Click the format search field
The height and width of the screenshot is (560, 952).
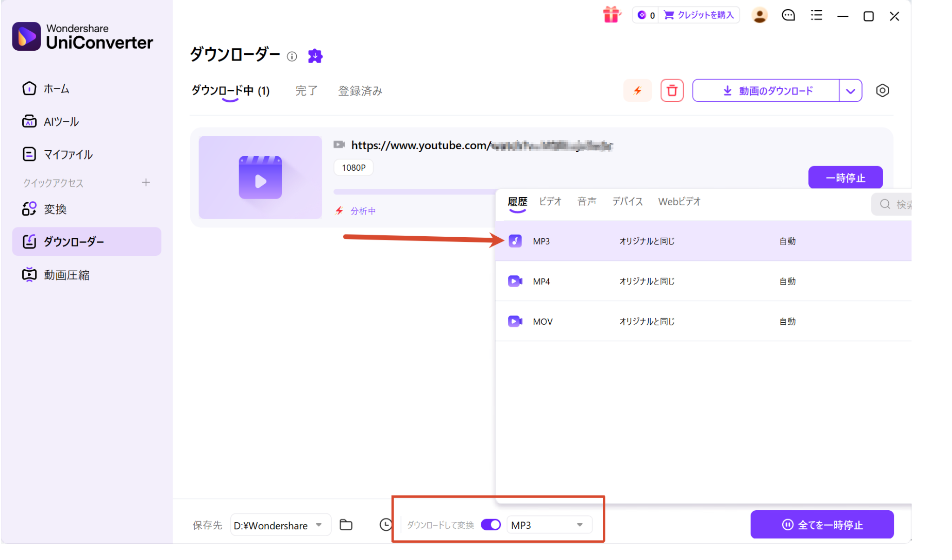click(891, 204)
